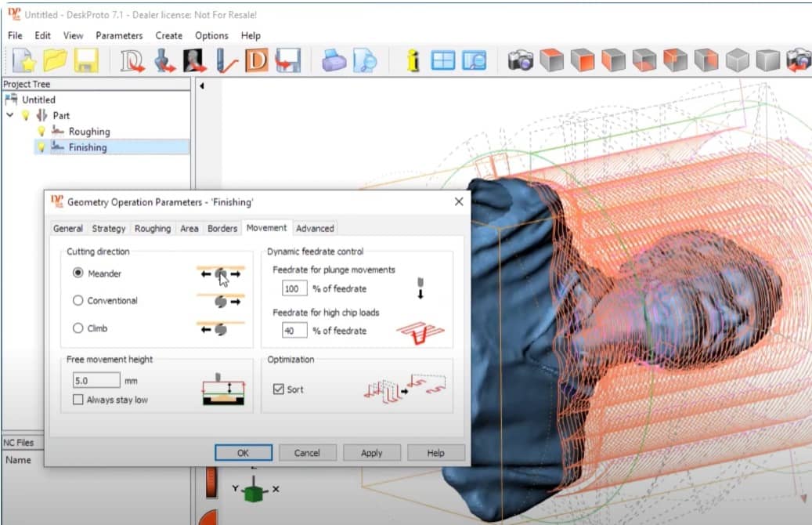Select the Climb cutting direction
Viewport: 812px width, 525px height.
click(x=78, y=328)
